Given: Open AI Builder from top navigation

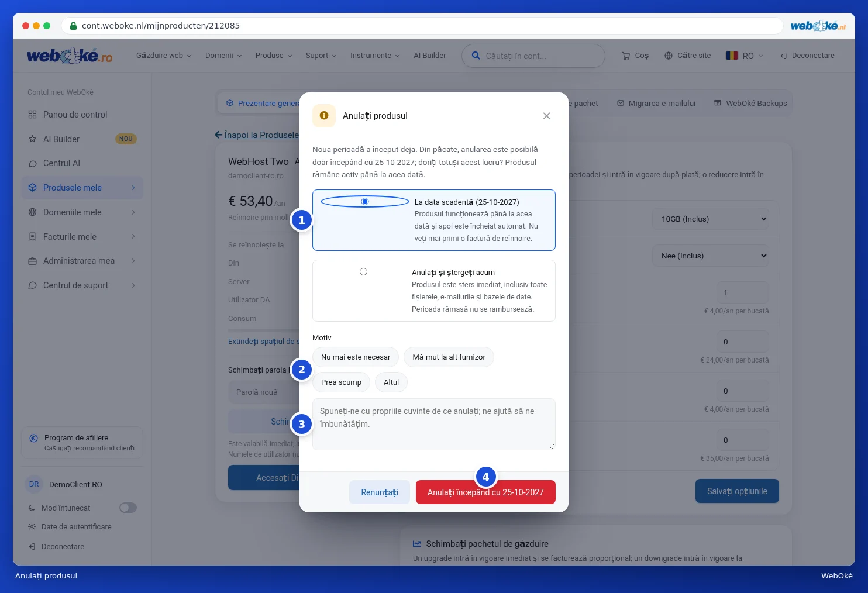Looking at the screenshot, I should point(430,56).
